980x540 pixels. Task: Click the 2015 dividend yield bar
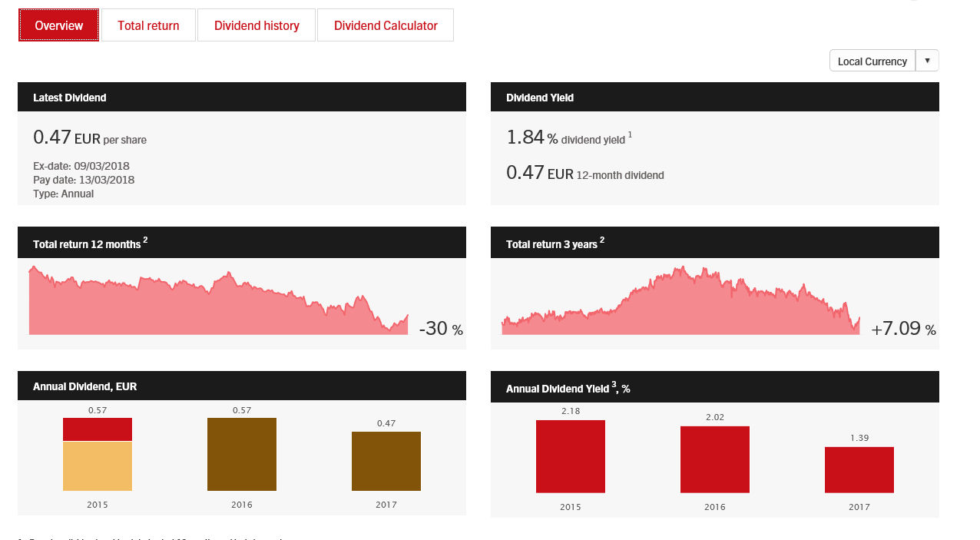571,456
